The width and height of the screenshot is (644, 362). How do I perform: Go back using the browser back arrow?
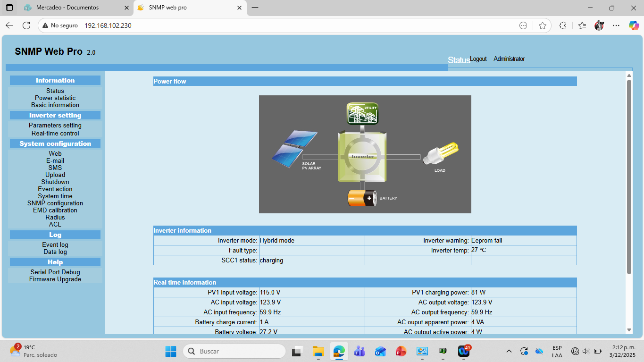pos(9,25)
